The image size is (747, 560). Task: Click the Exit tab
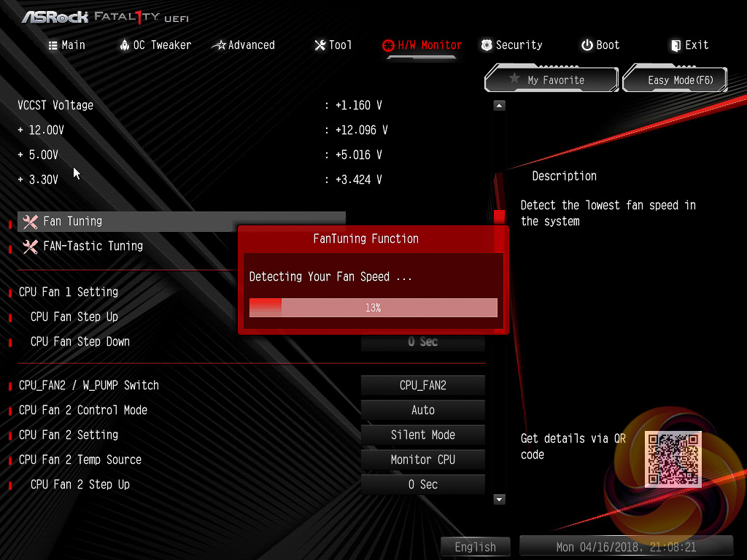coord(690,45)
